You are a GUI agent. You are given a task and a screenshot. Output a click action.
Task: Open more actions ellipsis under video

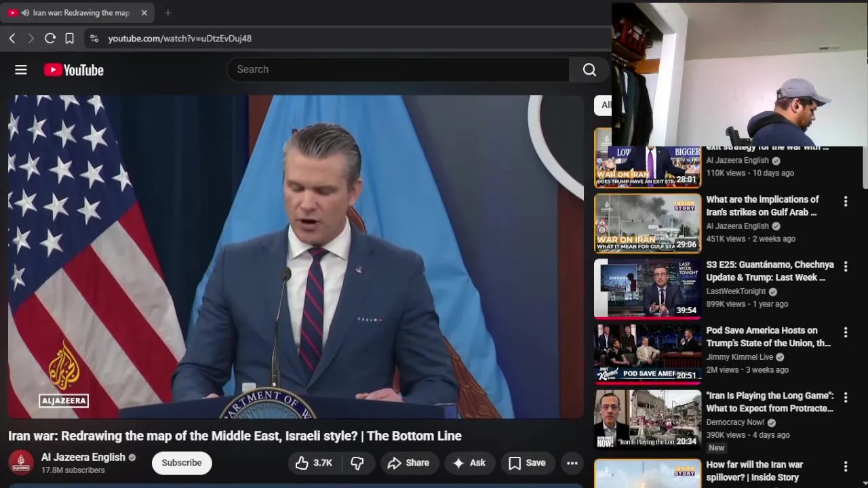572,463
